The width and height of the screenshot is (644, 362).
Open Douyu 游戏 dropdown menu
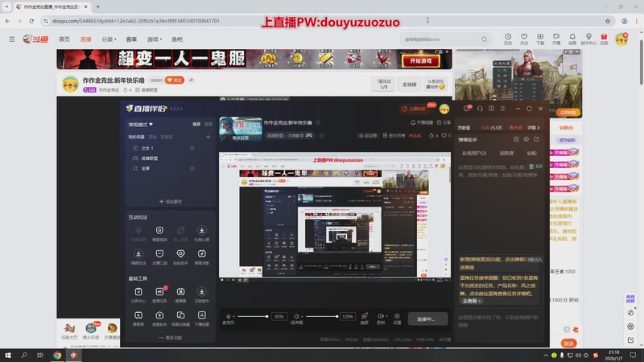point(155,39)
